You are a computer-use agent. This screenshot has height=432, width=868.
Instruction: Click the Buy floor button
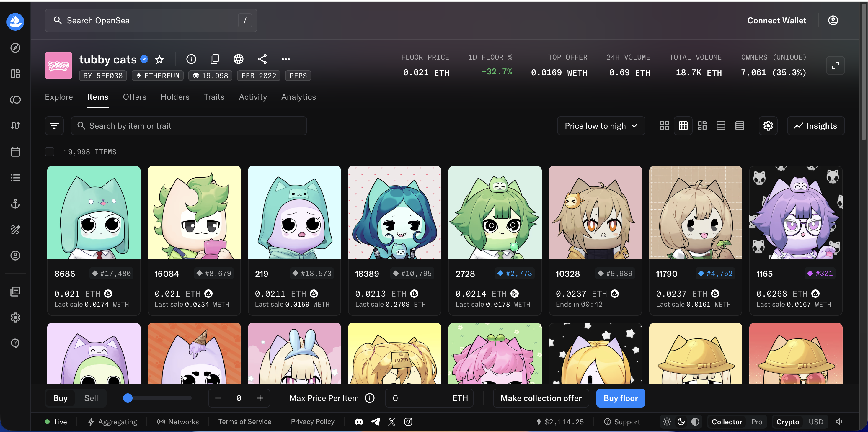[620, 398]
